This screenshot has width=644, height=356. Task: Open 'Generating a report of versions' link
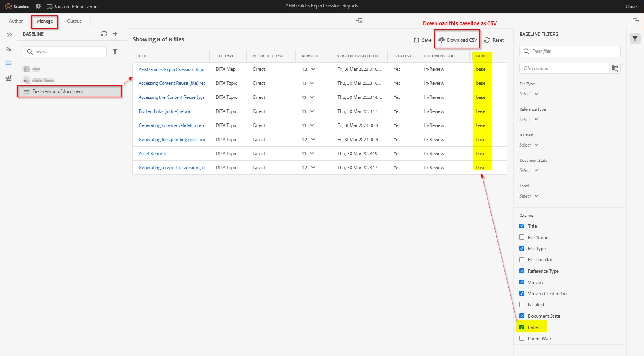click(172, 168)
